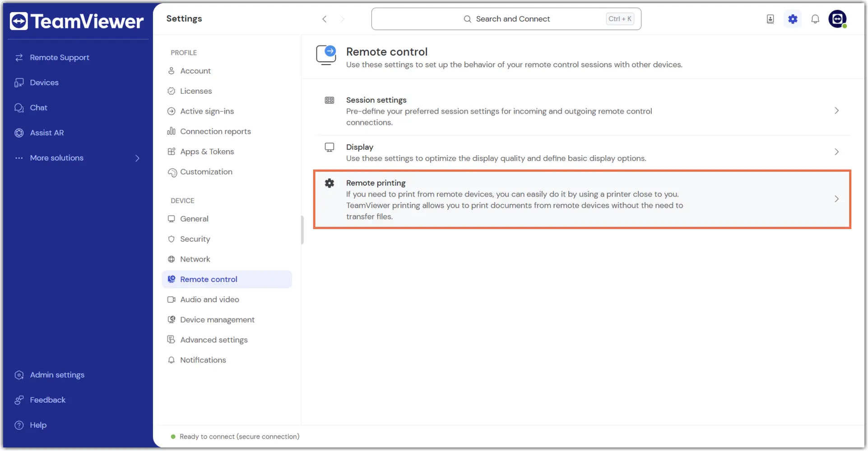
Task: Expand Session settings with its chevron
Action: point(836,111)
